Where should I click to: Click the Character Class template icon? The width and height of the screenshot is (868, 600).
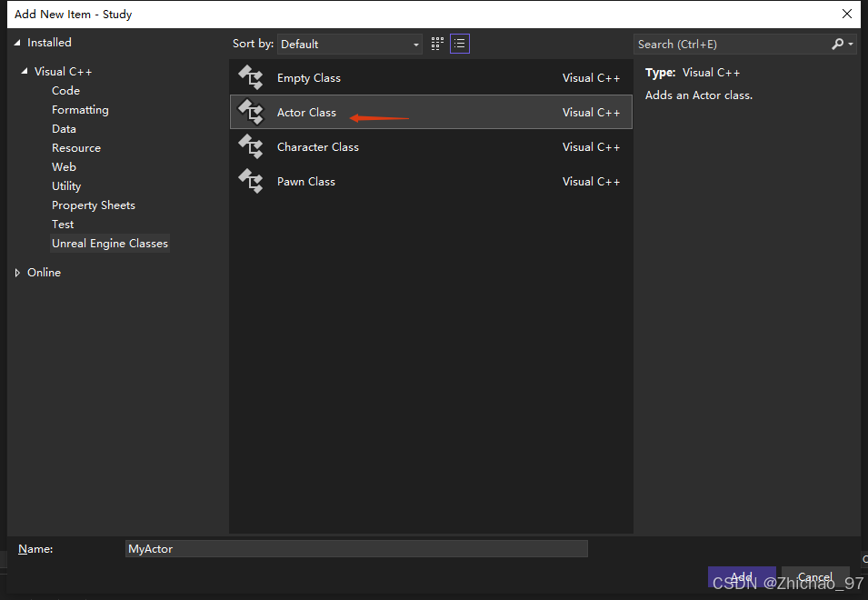[250, 147]
